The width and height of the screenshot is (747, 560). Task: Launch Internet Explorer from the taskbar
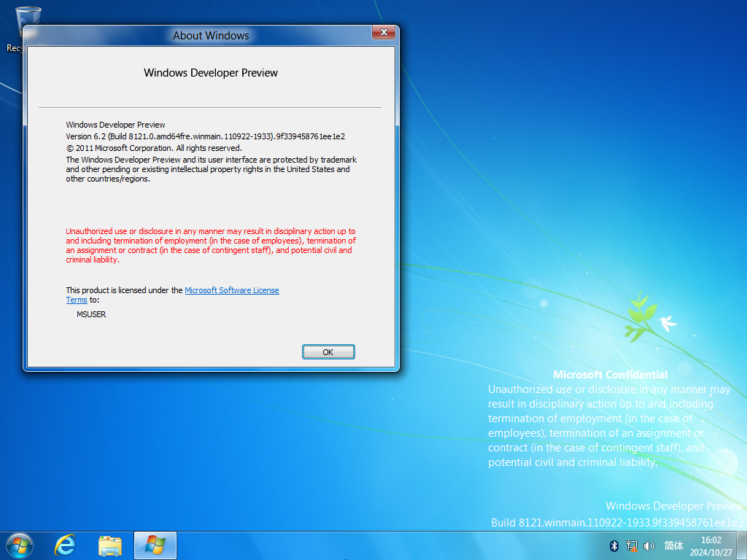tap(65, 545)
